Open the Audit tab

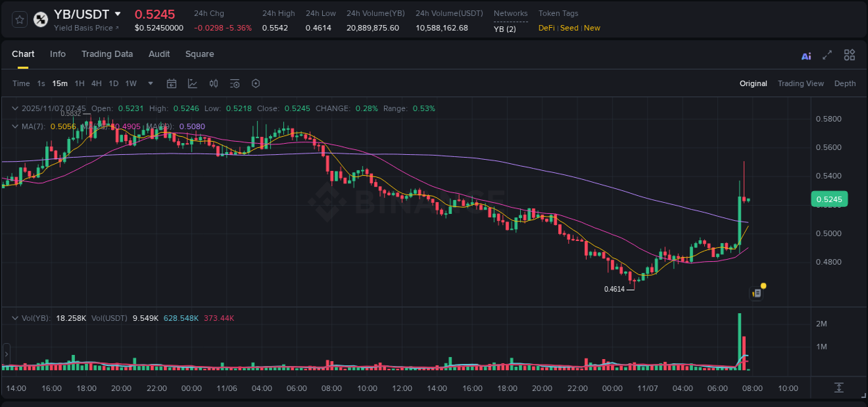click(159, 54)
